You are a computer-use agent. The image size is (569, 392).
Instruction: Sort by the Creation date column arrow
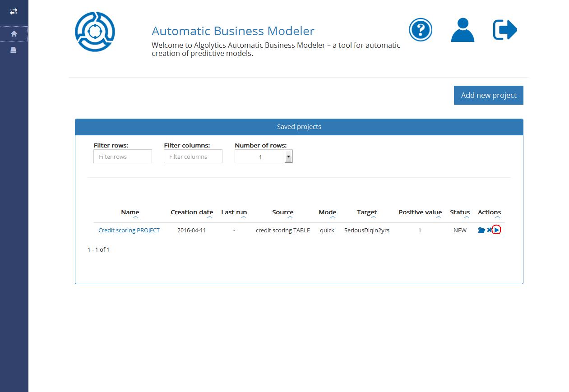[x=209, y=217]
